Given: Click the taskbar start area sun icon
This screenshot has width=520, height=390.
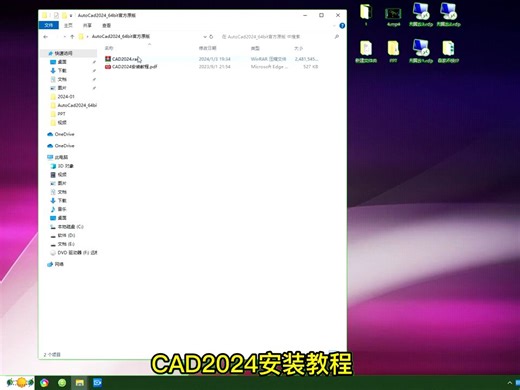Looking at the screenshot, I should click(x=20, y=382).
